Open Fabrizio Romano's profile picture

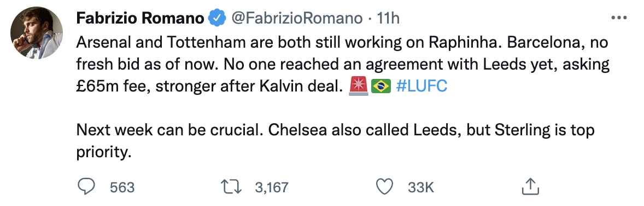click(37, 32)
